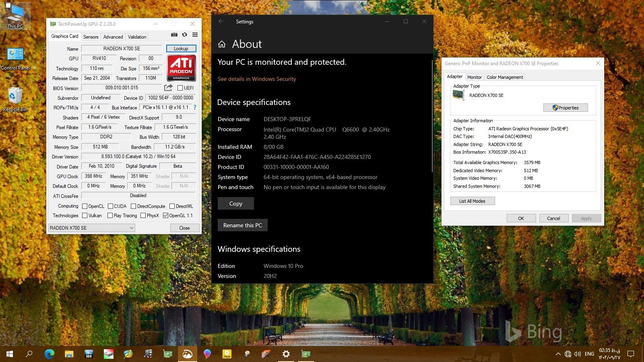The height and width of the screenshot is (362, 644).
Task: Click the BIOS export share icon
Action: tap(168, 88)
